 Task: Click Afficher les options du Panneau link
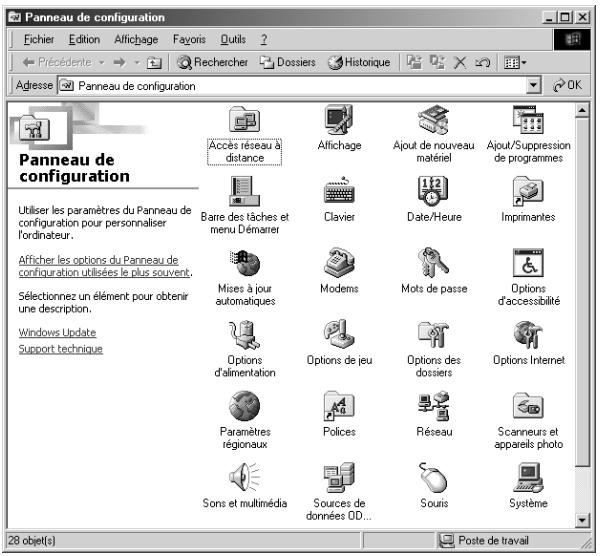coord(105,266)
